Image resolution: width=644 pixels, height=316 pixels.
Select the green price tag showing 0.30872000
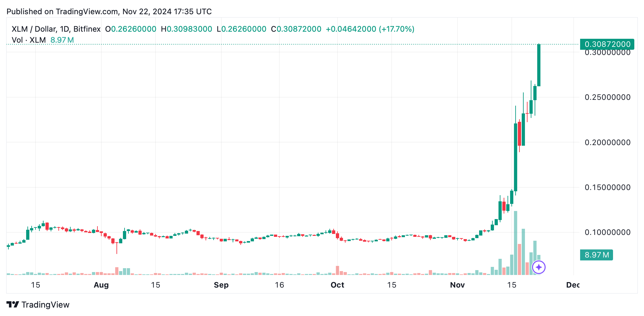click(x=608, y=44)
